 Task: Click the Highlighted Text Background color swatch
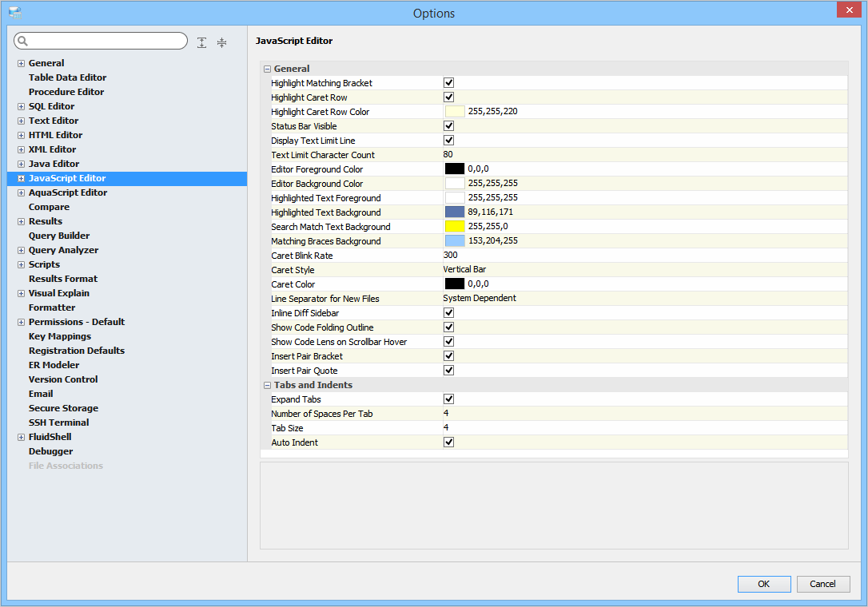click(455, 212)
